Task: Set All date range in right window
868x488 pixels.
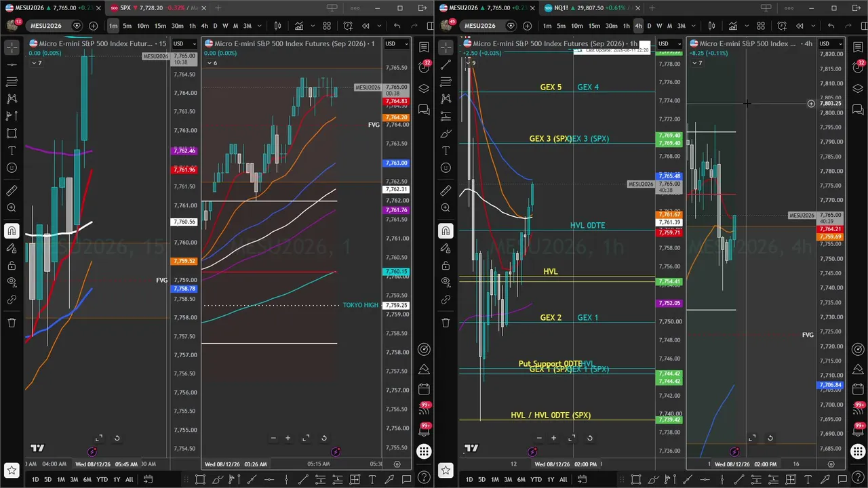Action: [x=563, y=479]
